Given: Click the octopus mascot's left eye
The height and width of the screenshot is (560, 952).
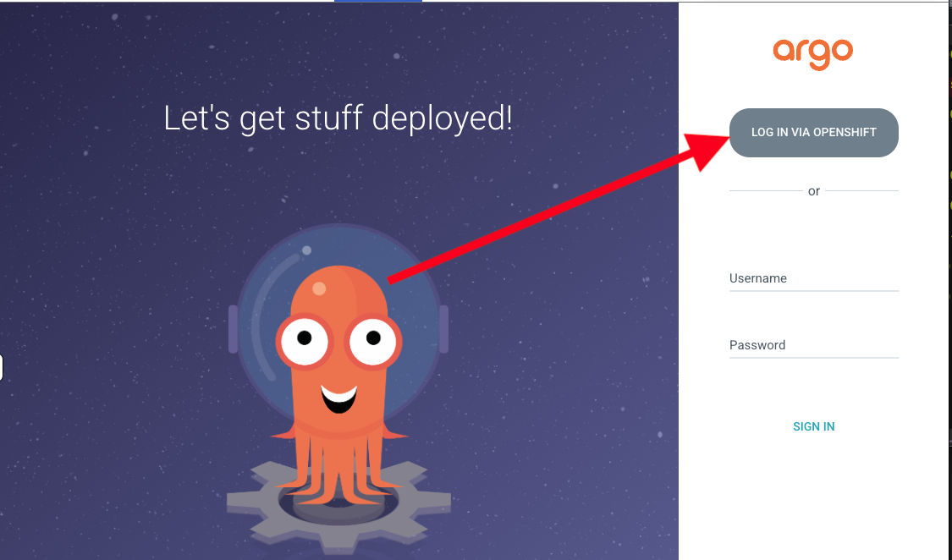Looking at the screenshot, I should 304,339.
